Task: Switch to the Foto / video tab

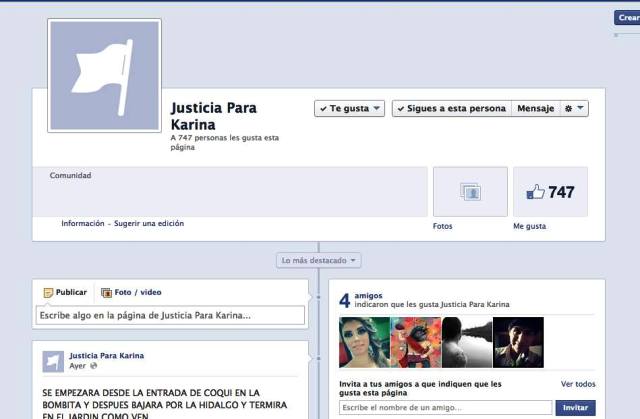Action: tap(131, 293)
